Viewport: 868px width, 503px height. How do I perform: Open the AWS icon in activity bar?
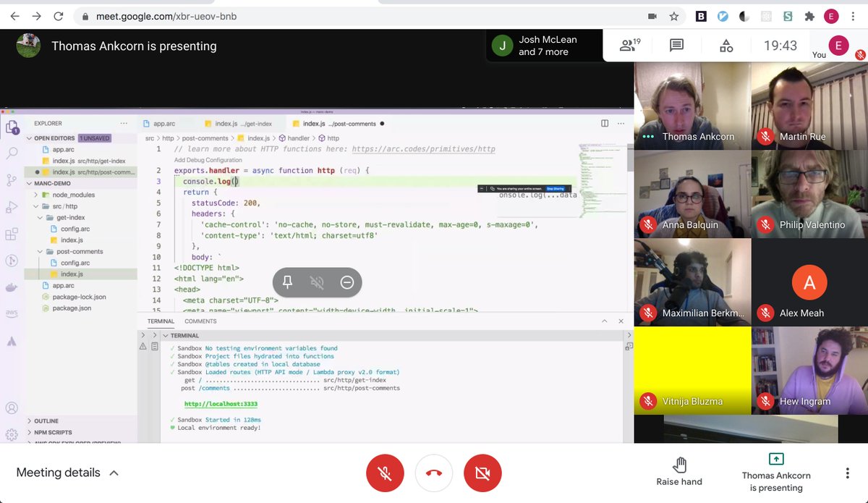tap(12, 313)
